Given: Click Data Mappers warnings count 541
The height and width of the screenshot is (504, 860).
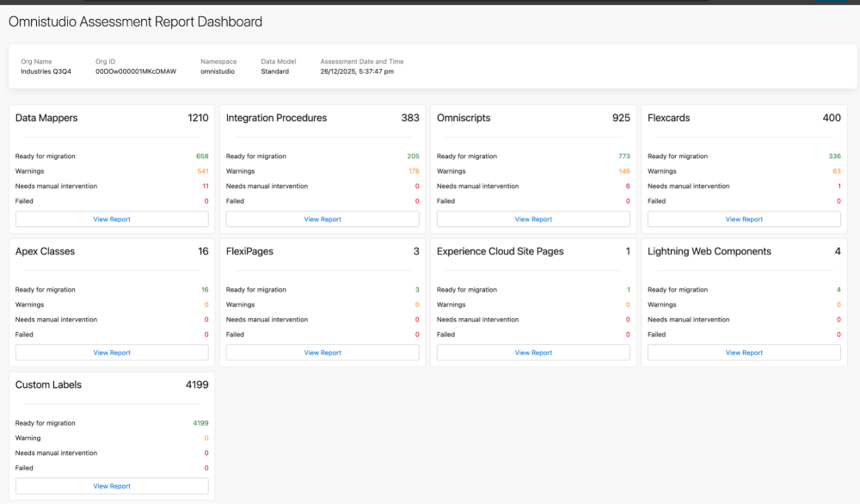Looking at the screenshot, I should pos(203,171).
